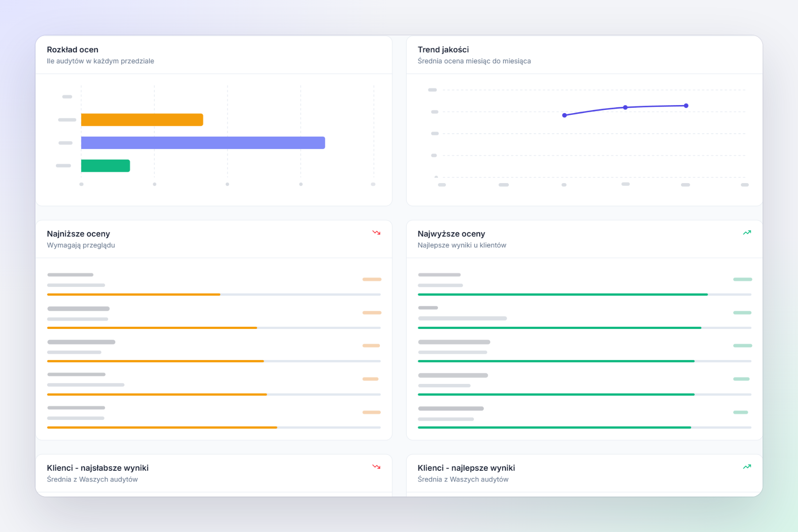Viewport: 798px width, 532px height.
Task: Select the green bar in Rozkład ocen chart
Action: click(x=106, y=166)
